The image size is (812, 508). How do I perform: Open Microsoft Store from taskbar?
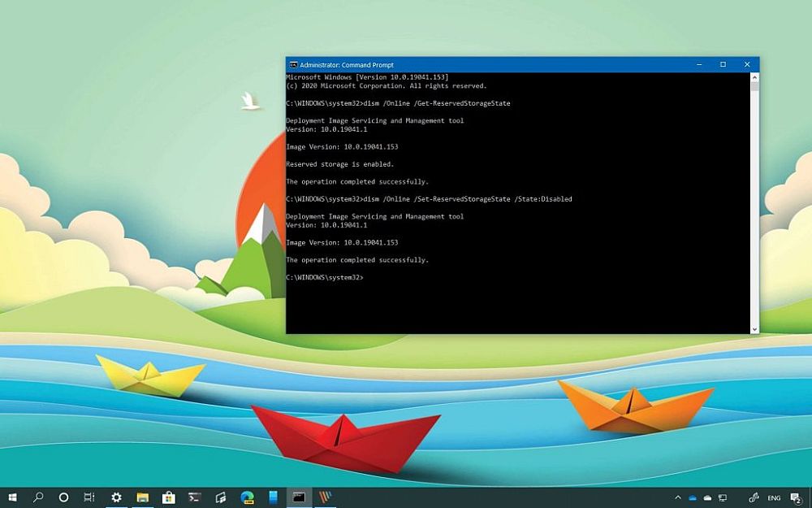click(168, 497)
